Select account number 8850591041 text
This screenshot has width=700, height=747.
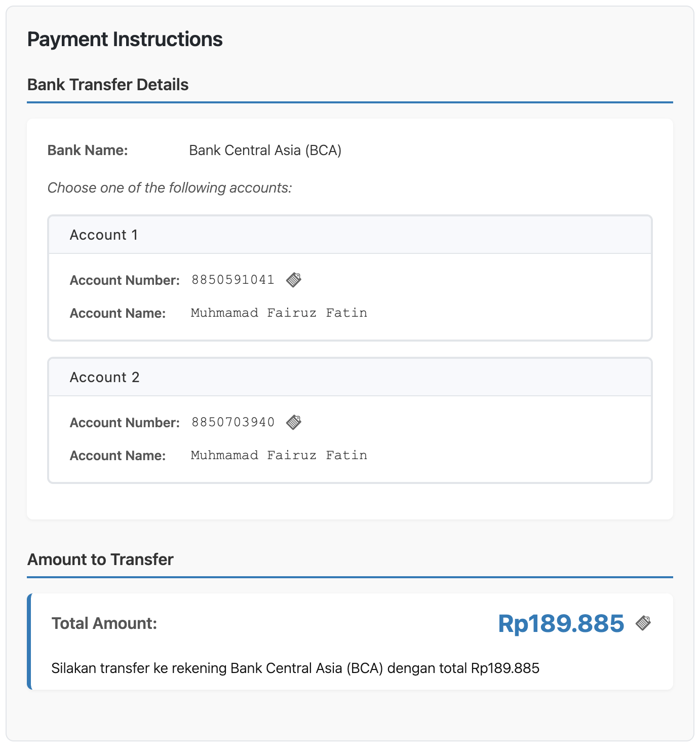pyautogui.click(x=232, y=280)
